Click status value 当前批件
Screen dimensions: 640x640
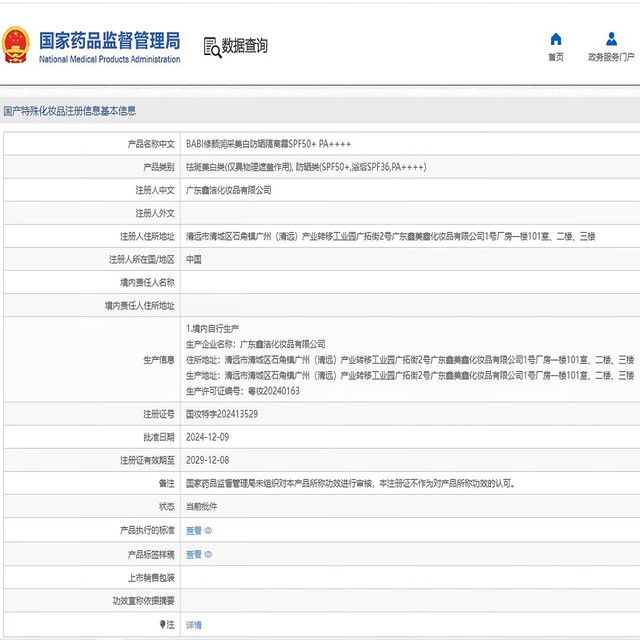202,507
